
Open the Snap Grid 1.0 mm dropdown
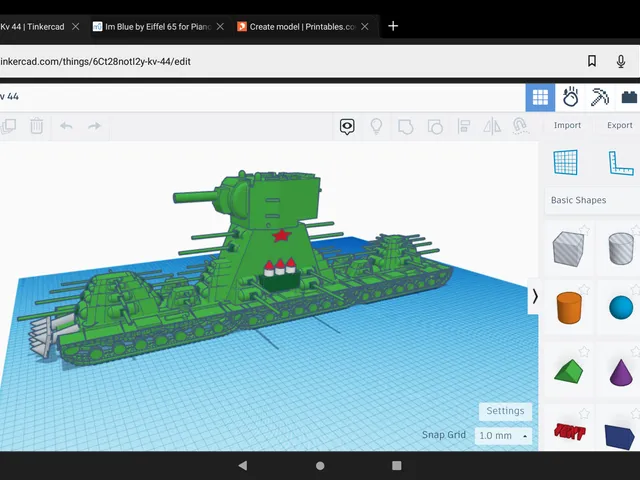pyautogui.click(x=503, y=436)
